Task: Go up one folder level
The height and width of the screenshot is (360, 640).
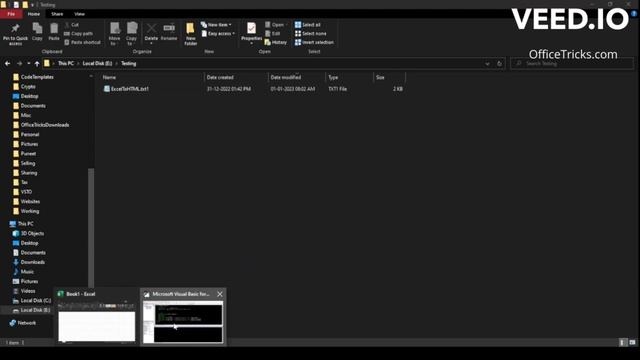Action: pos(37,64)
